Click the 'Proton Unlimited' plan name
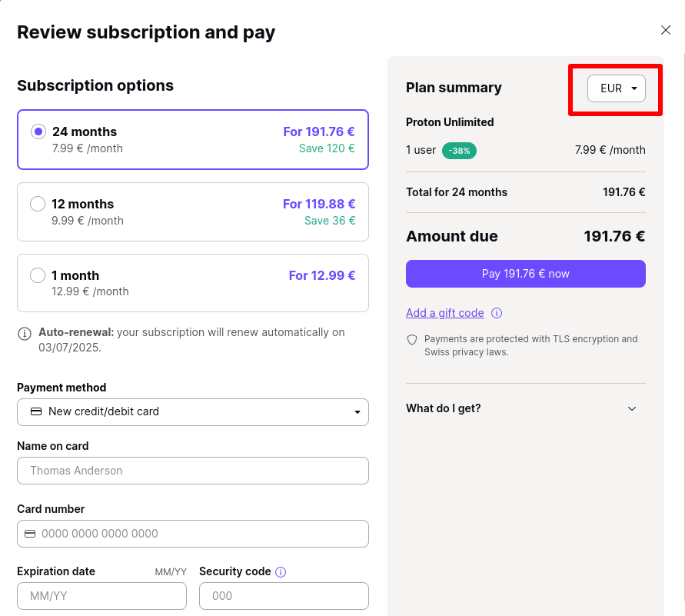This screenshot has width=685, height=616. (x=450, y=122)
